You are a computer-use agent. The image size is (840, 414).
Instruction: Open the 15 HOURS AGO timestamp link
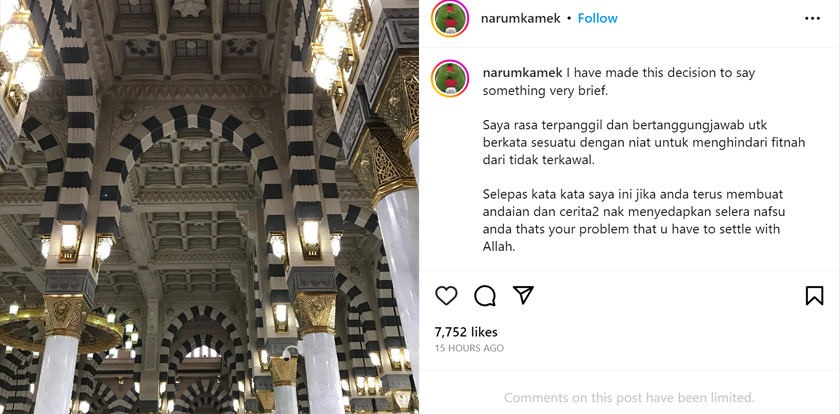tap(469, 348)
